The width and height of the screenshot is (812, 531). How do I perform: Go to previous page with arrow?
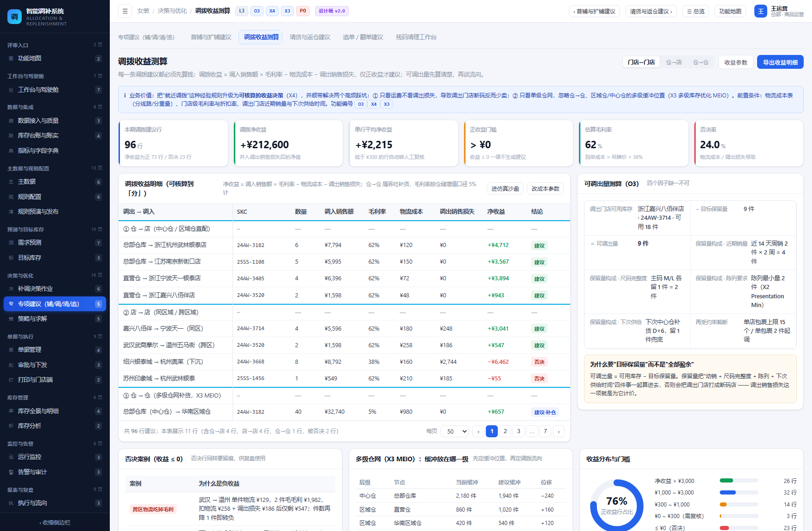tap(478, 431)
